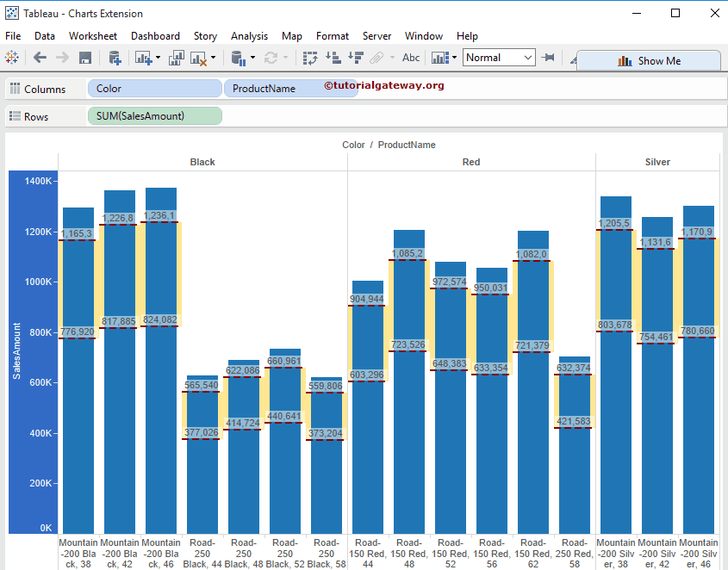Viewport: 728px width, 570px height.
Task: Click the Save toolbar icon
Action: pyautogui.click(x=84, y=58)
